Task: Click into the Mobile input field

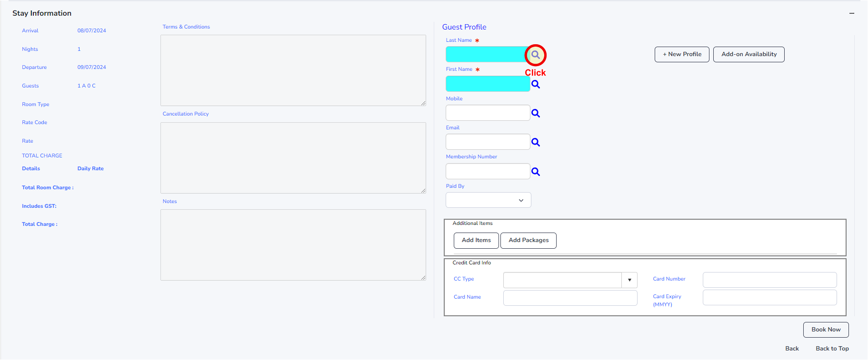Action: [488, 113]
